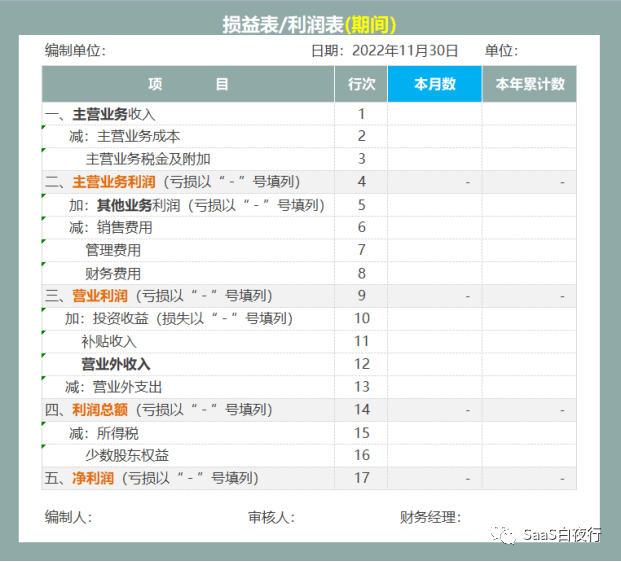Select the 单位 label at top right
Screen dimensions: 621x562
click(501, 51)
